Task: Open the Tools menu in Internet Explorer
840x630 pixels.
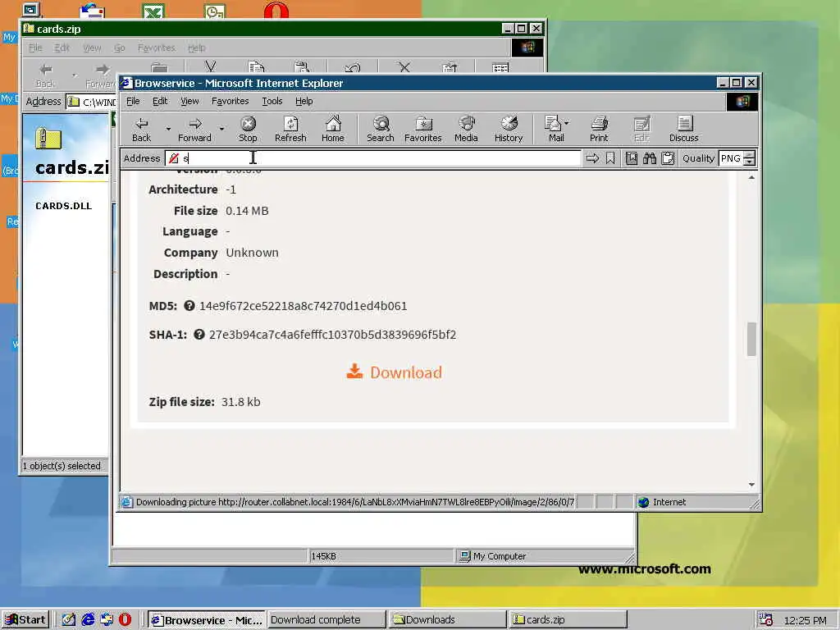Action: point(272,101)
